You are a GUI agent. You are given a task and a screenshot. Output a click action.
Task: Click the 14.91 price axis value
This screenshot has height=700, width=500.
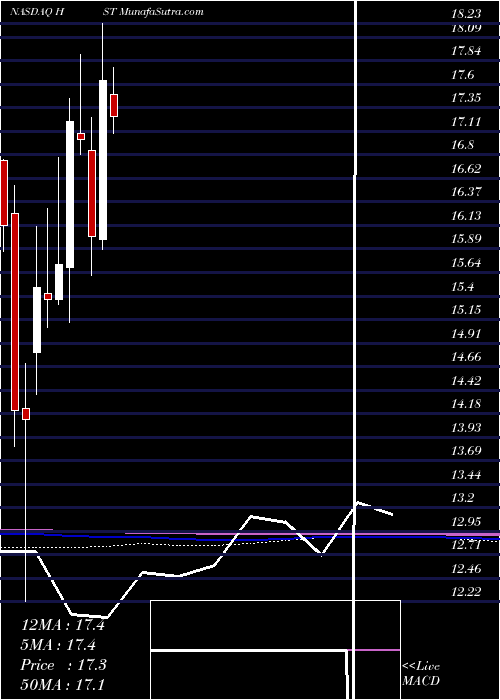tap(466, 333)
